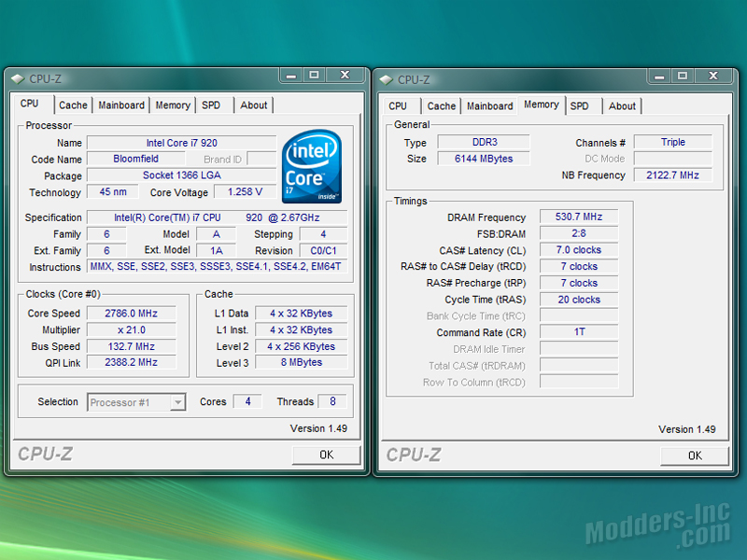Click the Level 3 value '8 MBytes'
This screenshot has width=747, height=560.
coord(301,362)
